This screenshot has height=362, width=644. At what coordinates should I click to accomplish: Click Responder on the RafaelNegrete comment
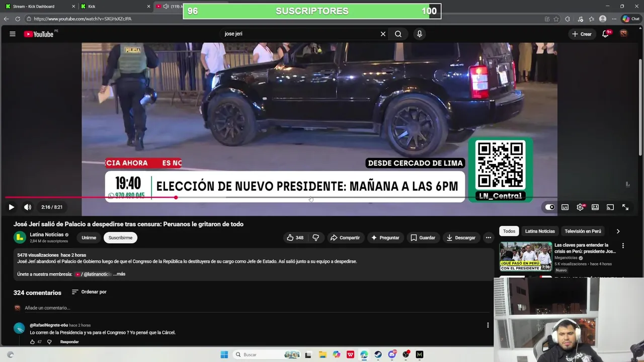point(69,342)
